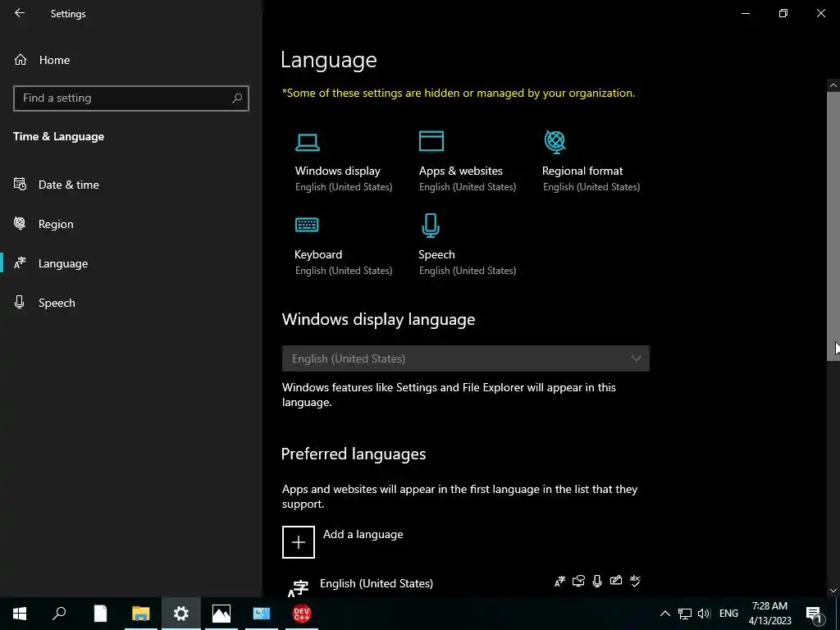The height and width of the screenshot is (630, 840).
Task: Click the Home house icon
Action: coord(21,59)
